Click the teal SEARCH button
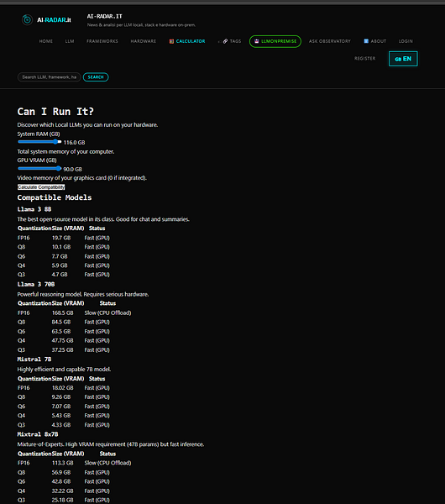Screen dimensions: 445x504 (96, 77)
